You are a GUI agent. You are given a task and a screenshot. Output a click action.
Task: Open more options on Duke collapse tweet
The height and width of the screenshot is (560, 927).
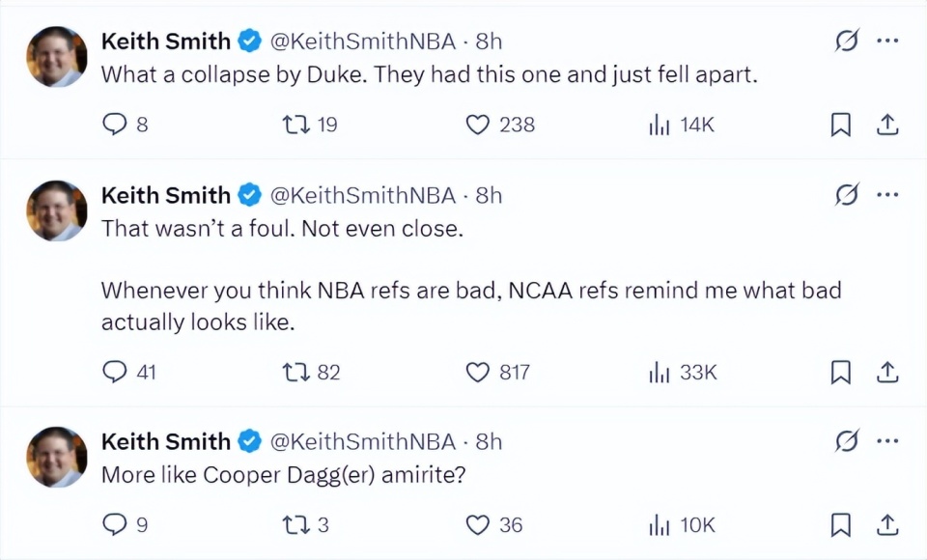tap(887, 41)
